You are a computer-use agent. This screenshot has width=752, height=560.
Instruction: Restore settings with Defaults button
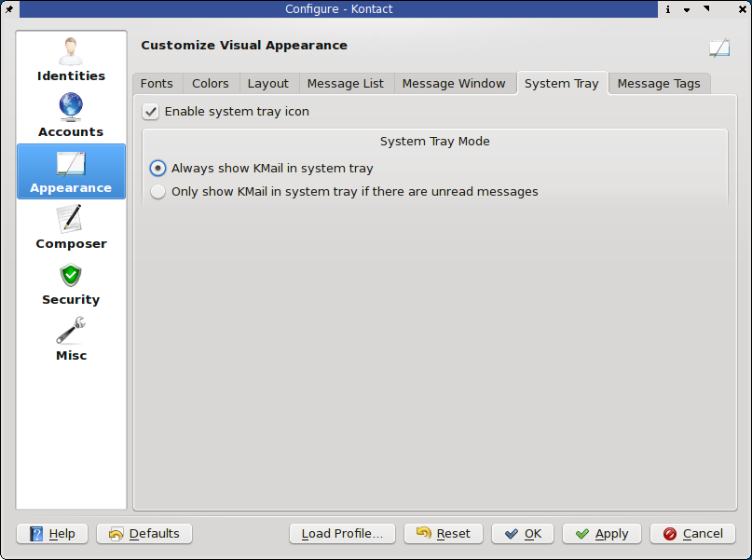coord(144,534)
